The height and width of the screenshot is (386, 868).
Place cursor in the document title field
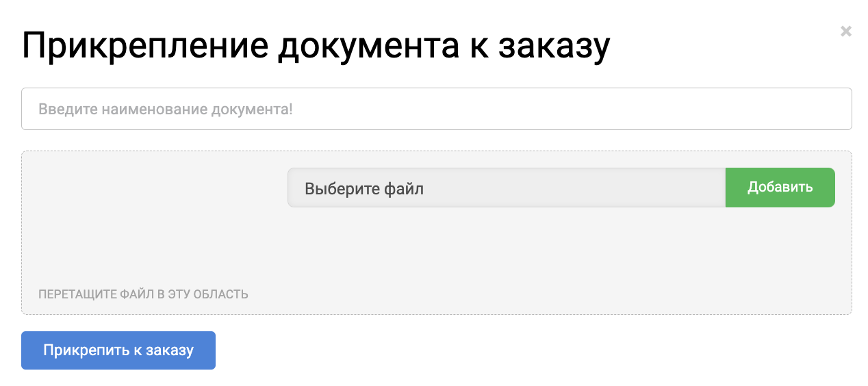(x=436, y=109)
